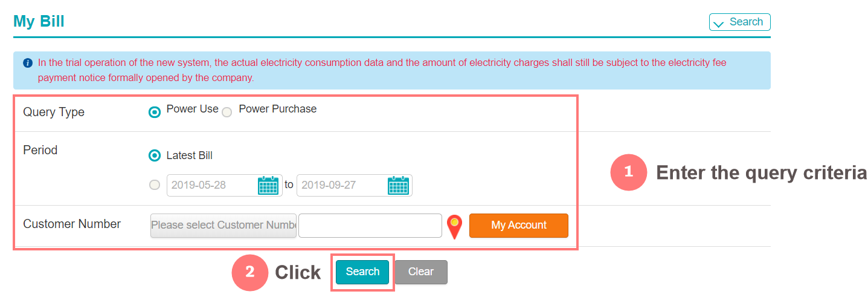Image resolution: width=868 pixels, height=297 pixels.
Task: Click the gray Clear button
Action: (421, 272)
